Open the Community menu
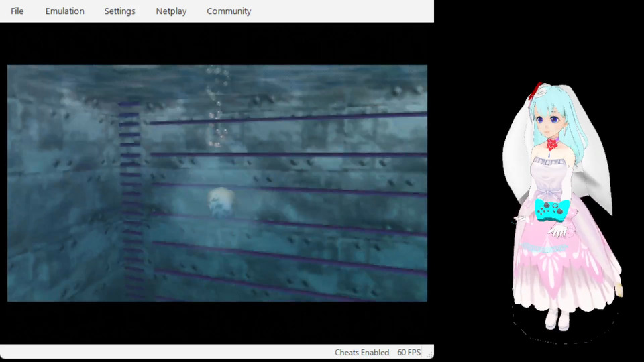The width and height of the screenshot is (644, 362). [228, 11]
